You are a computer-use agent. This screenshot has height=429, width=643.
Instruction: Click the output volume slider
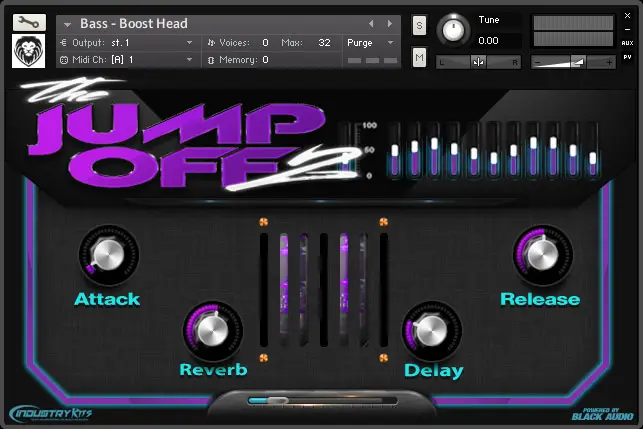tap(573, 62)
